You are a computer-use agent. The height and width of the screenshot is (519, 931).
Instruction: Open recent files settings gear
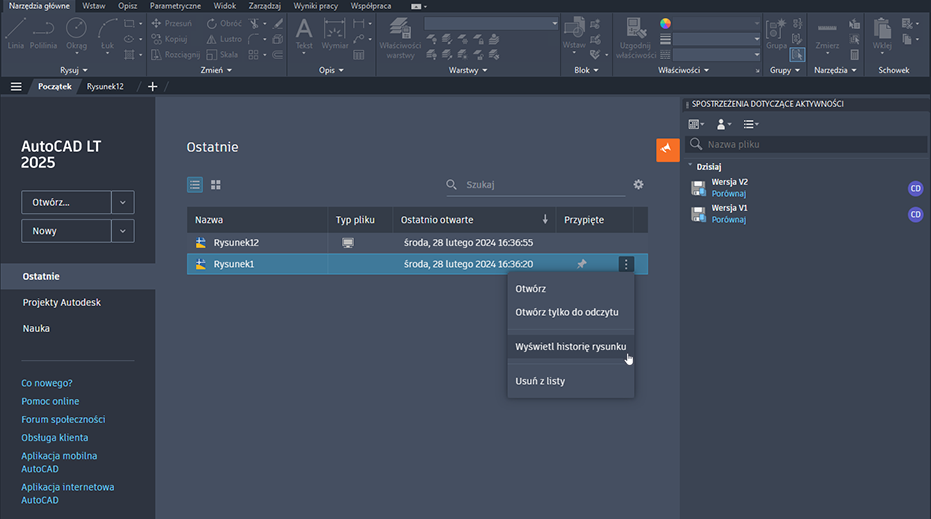tap(638, 185)
